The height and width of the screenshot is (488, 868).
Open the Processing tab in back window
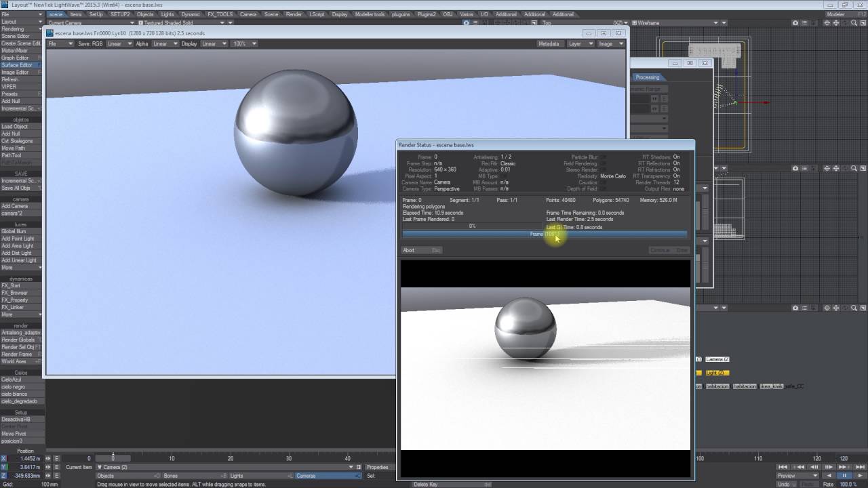(648, 77)
